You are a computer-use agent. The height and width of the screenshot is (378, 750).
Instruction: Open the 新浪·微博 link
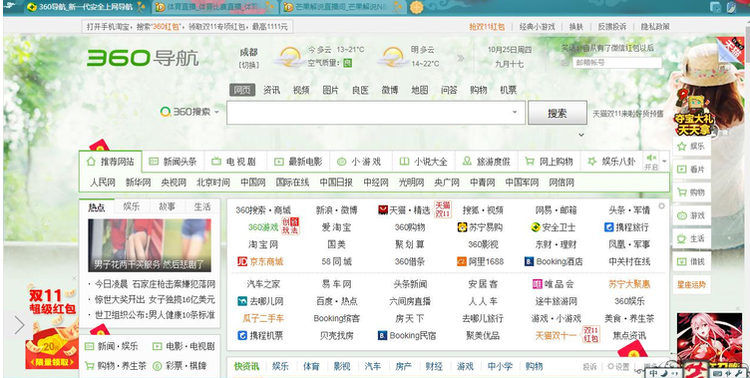point(337,210)
